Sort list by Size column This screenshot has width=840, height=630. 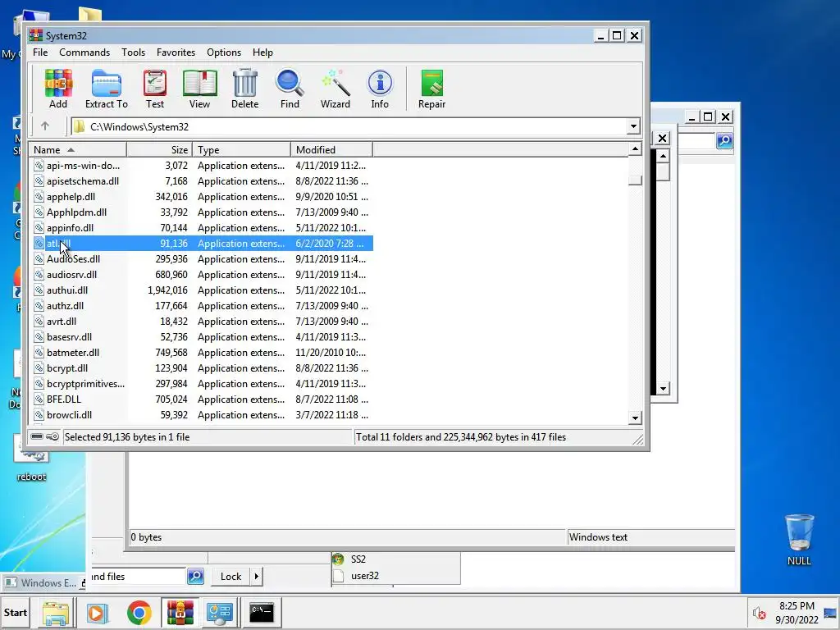click(160, 150)
